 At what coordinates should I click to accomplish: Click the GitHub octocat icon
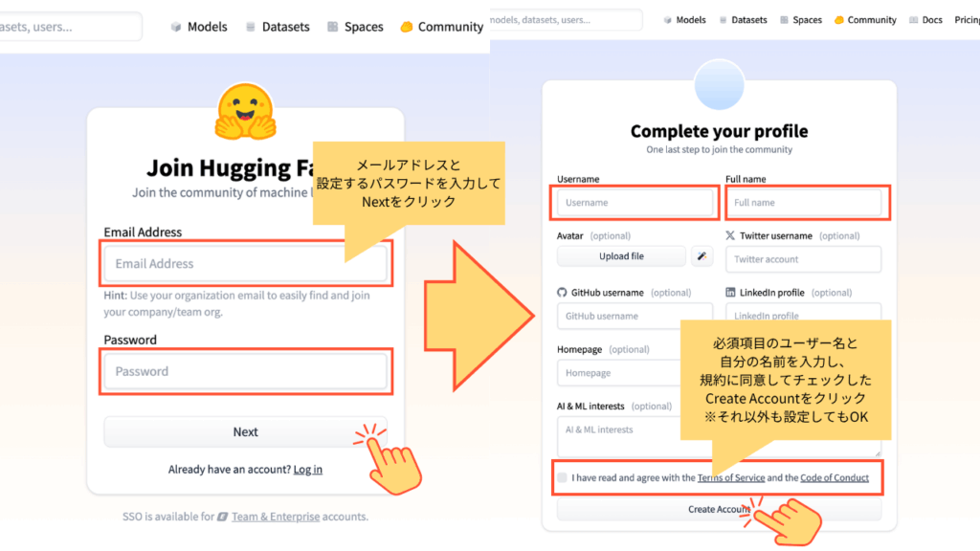(562, 293)
